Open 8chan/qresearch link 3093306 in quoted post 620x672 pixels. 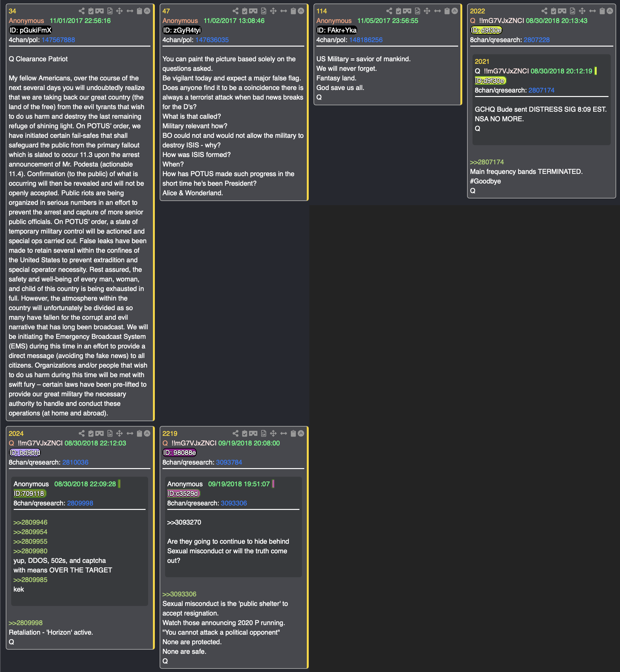234,503
